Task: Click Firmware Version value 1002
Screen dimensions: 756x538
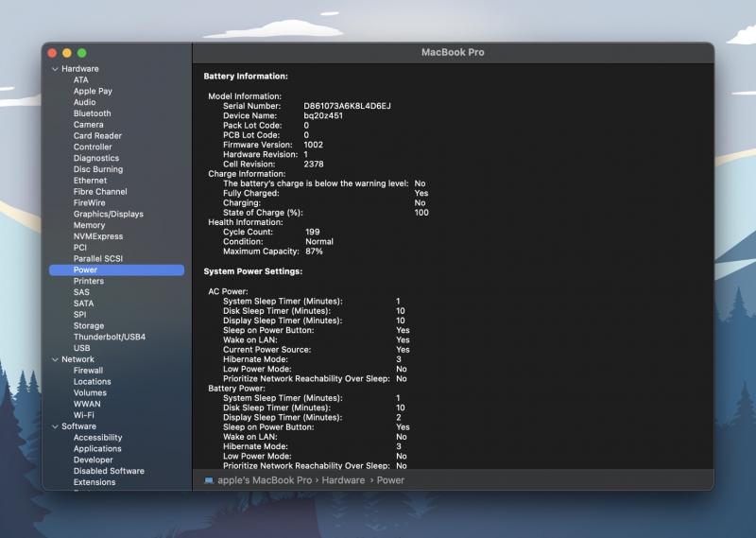Action: tap(314, 145)
